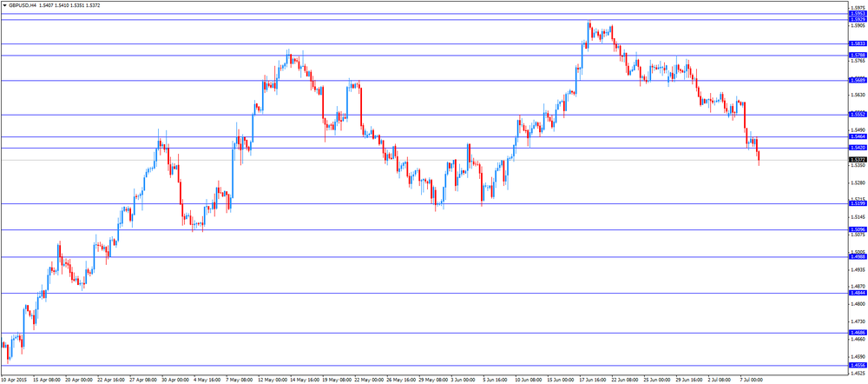The height and width of the screenshot is (384, 868).
Task: Click the 1.4686 horizontal line price label
Action: pyautogui.click(x=858, y=333)
